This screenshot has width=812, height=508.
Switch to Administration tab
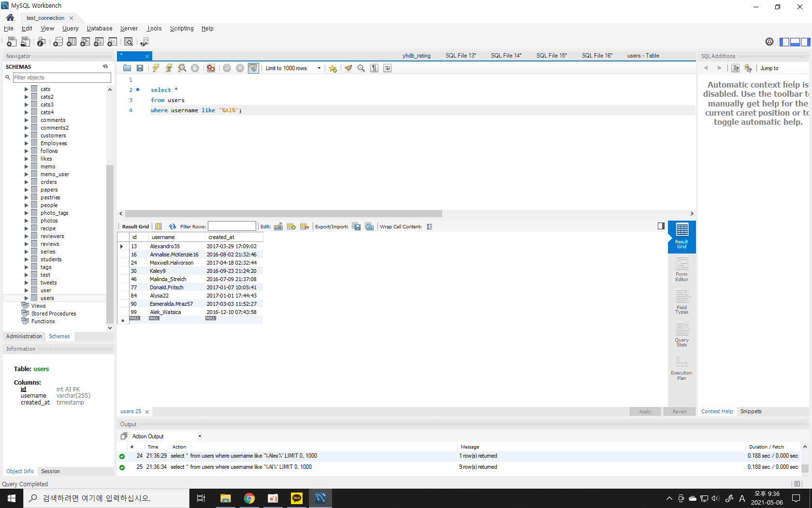[24, 336]
